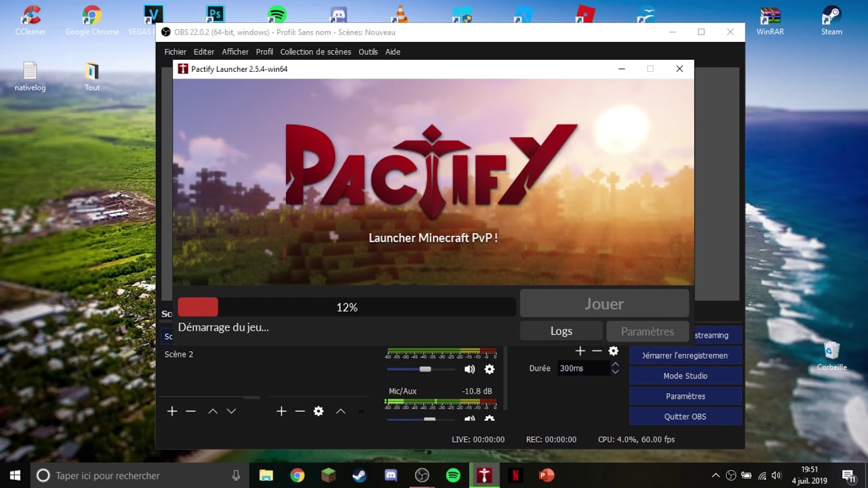Click taskbar clock showing 19:51
868x488 pixels.
(809, 475)
